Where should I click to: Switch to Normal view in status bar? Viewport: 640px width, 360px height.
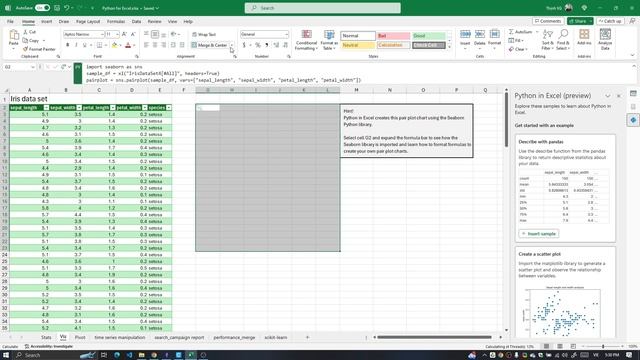[x=546, y=347]
